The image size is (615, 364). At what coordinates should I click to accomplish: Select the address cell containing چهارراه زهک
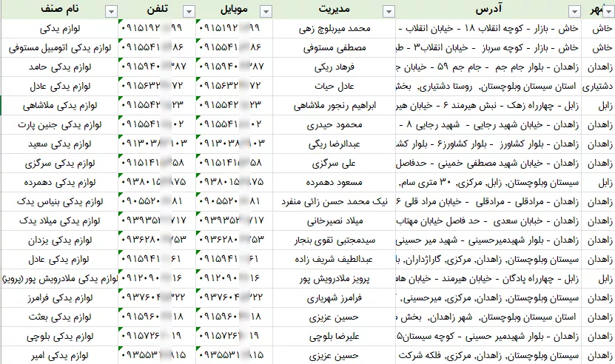488,106
